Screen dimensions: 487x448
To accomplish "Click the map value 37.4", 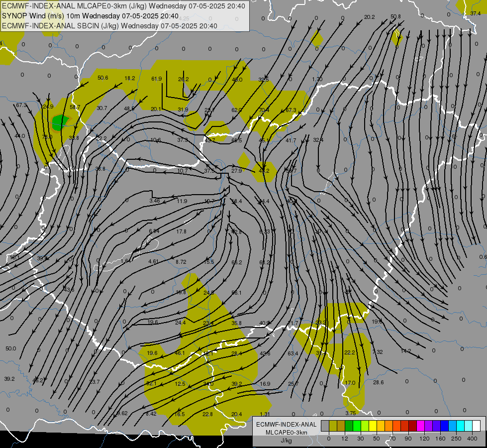I will (475, 13).
